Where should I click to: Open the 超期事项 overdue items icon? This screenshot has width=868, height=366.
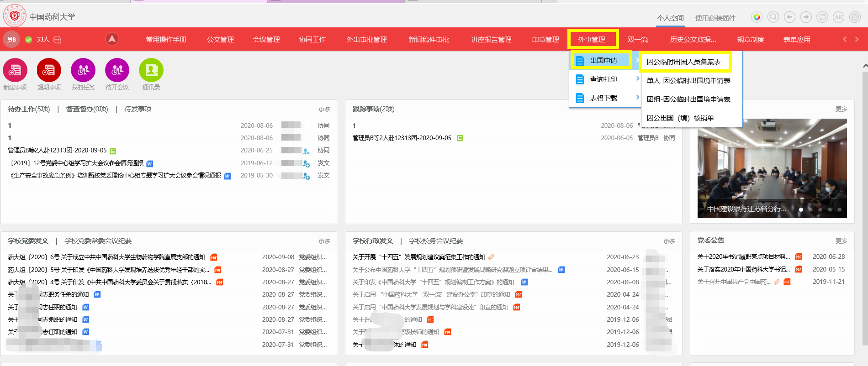tap(49, 70)
